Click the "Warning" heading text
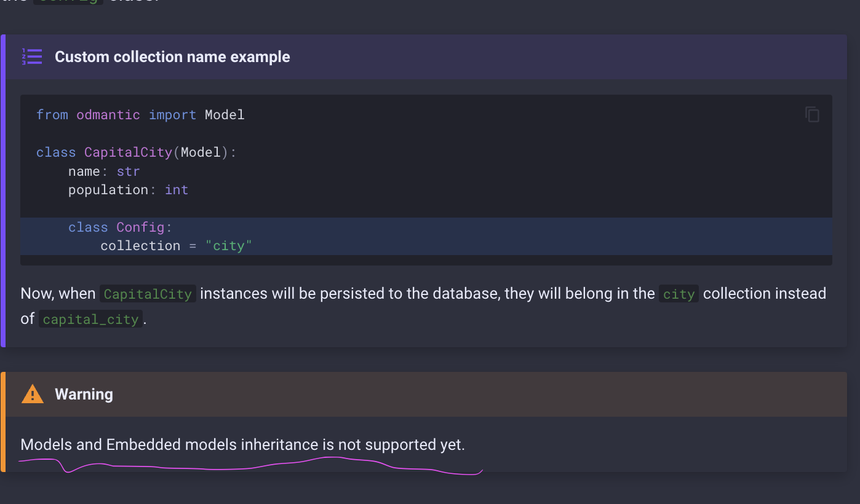The image size is (860, 504). pyautogui.click(x=84, y=394)
